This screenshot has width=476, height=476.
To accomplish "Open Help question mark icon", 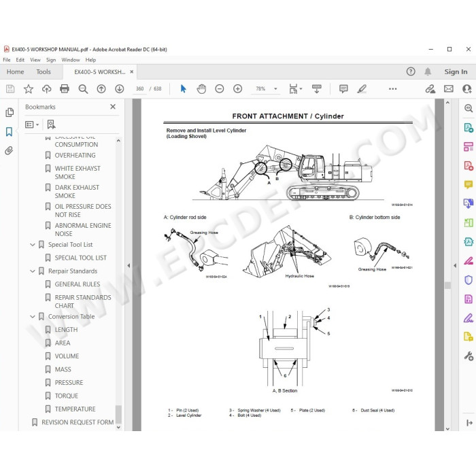I will point(411,71).
